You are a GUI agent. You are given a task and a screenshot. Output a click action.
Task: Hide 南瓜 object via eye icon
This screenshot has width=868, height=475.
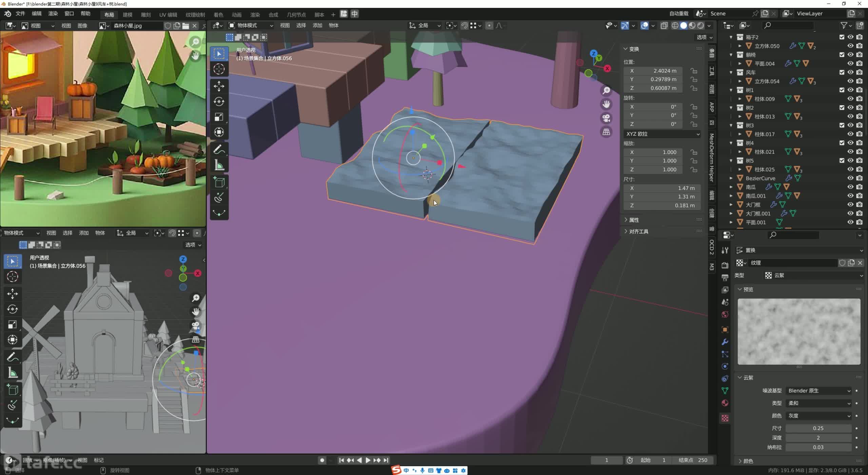coord(850,187)
